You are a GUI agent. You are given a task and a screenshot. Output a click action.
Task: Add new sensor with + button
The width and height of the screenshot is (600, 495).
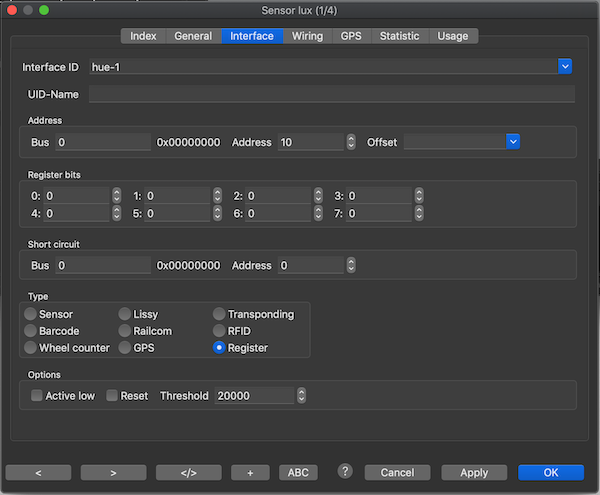point(250,472)
